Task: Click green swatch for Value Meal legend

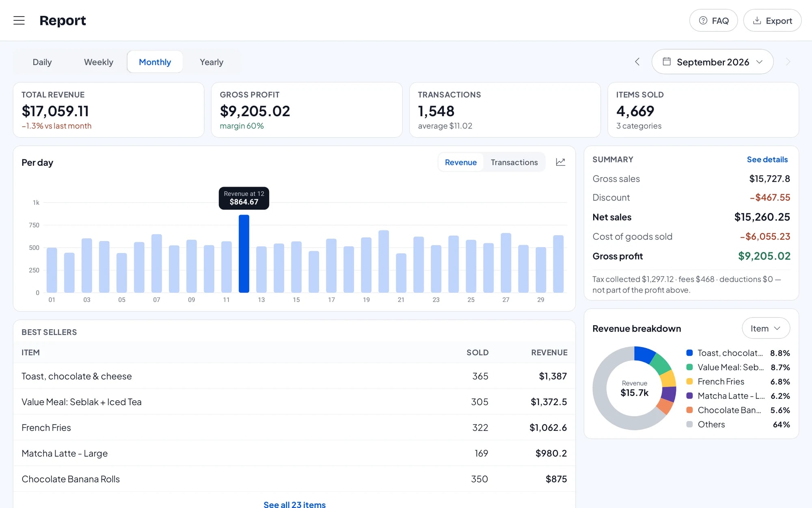Action: click(x=689, y=367)
